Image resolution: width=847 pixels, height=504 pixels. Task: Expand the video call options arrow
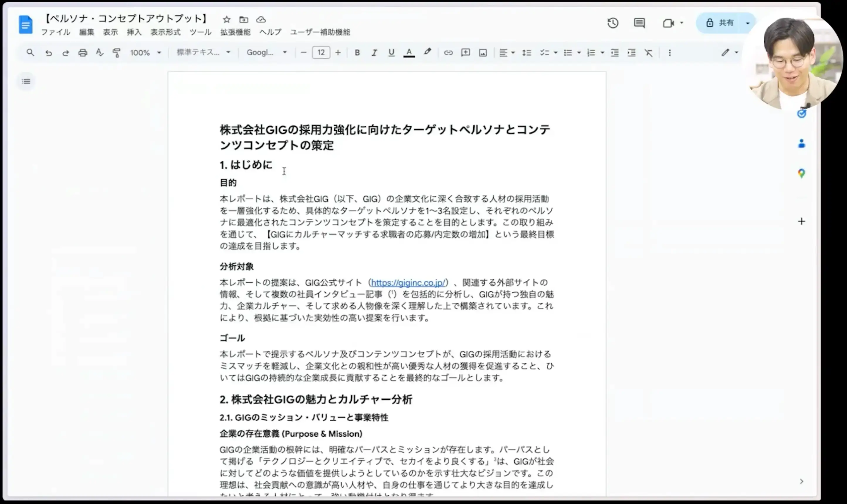click(x=682, y=23)
